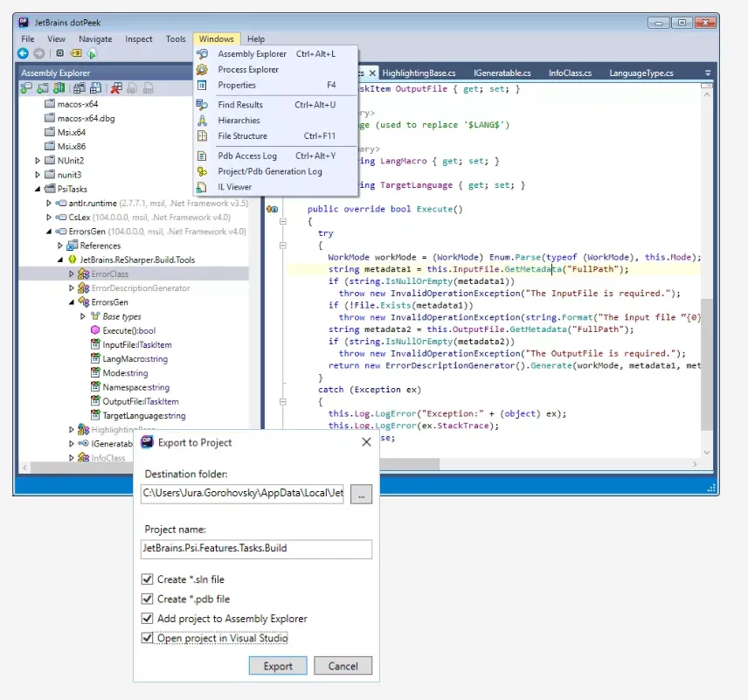Select the macos-x64.dbg folder
Screen dimensions: 748x700
pyautogui.click(x=86, y=118)
